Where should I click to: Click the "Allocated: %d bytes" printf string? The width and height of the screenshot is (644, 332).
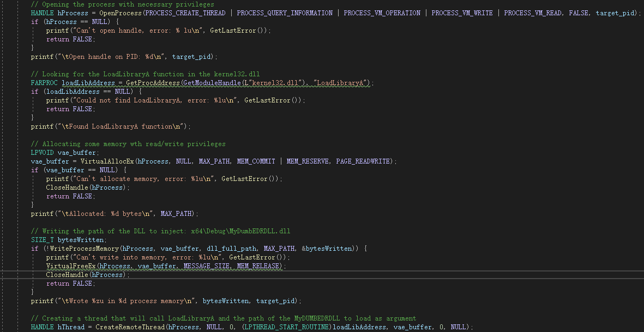pyautogui.click(x=106, y=214)
